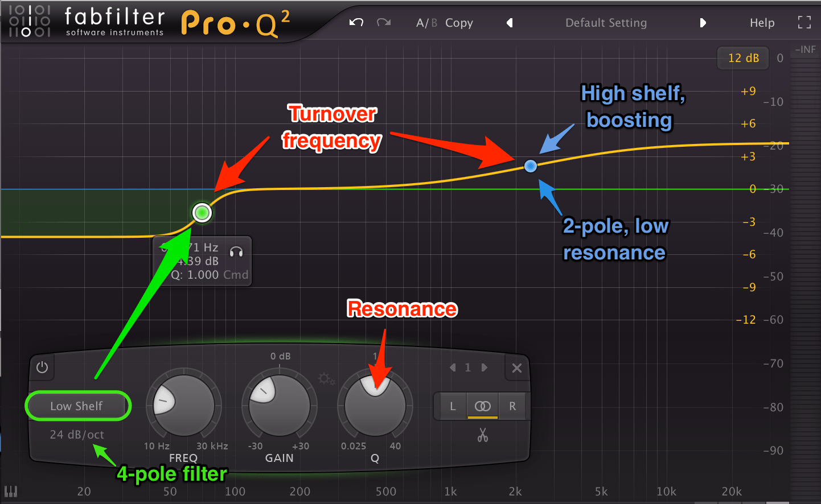Set band to Left channel only

(453, 406)
